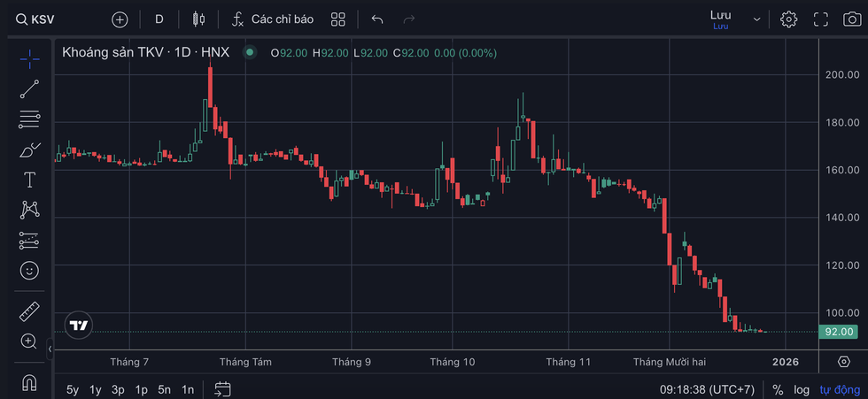Open the chart patterns tool

29,210
